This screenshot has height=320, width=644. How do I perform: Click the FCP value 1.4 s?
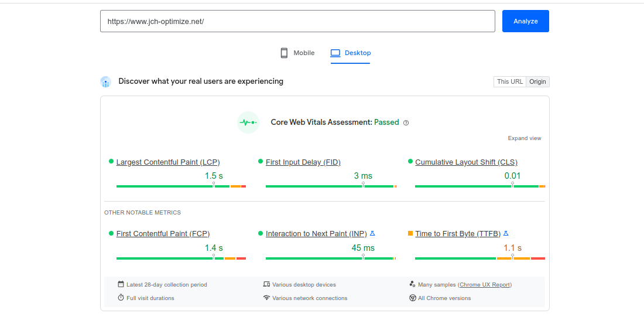pos(214,248)
